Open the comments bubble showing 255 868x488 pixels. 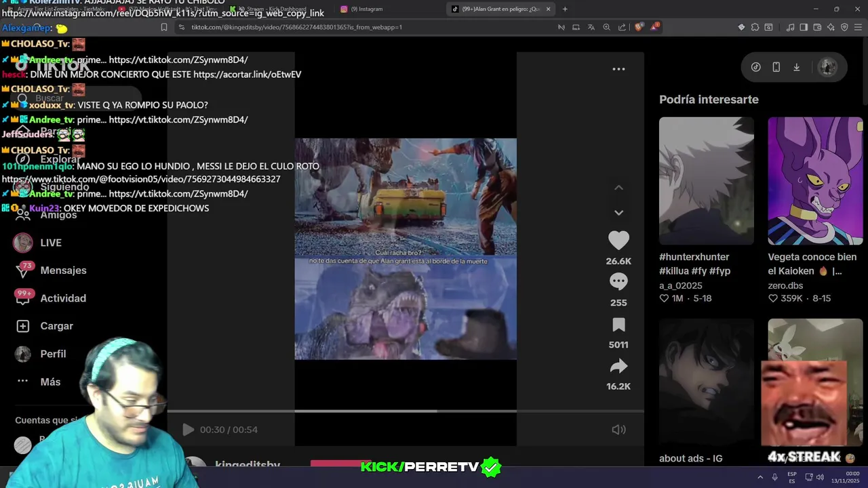pos(618,282)
